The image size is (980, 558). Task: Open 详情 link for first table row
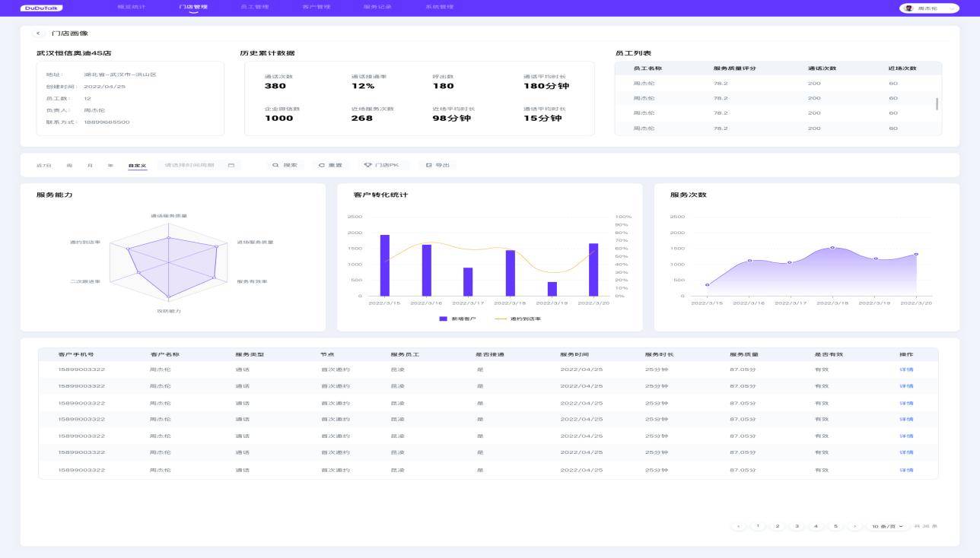[906, 369]
